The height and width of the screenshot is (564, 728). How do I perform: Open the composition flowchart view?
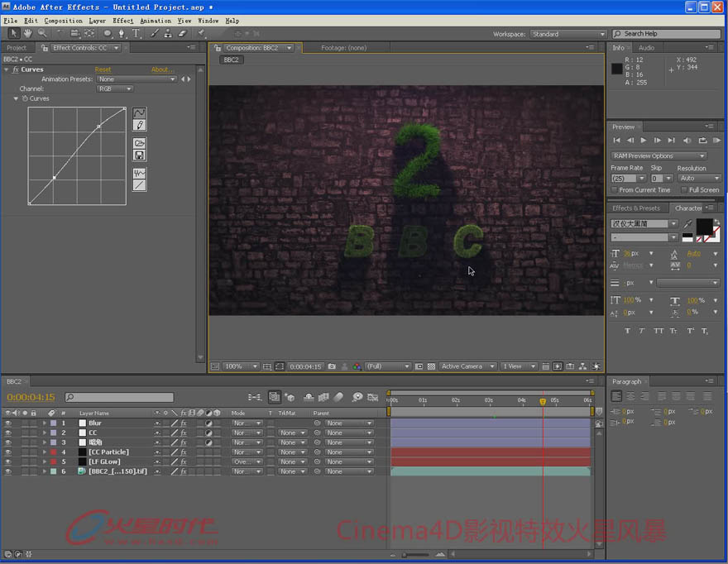point(582,366)
